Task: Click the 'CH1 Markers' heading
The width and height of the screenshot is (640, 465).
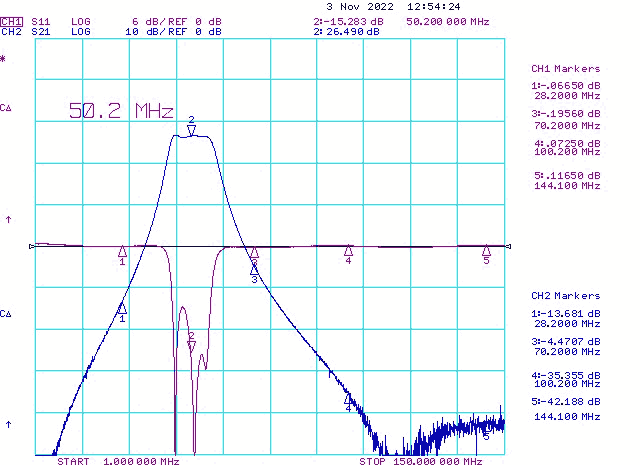Action: point(566,69)
